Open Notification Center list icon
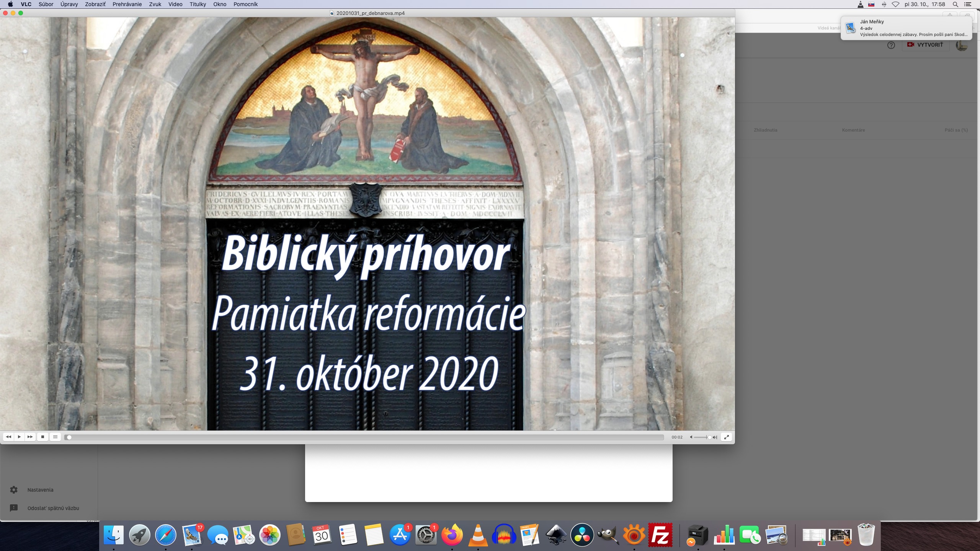 click(x=967, y=4)
